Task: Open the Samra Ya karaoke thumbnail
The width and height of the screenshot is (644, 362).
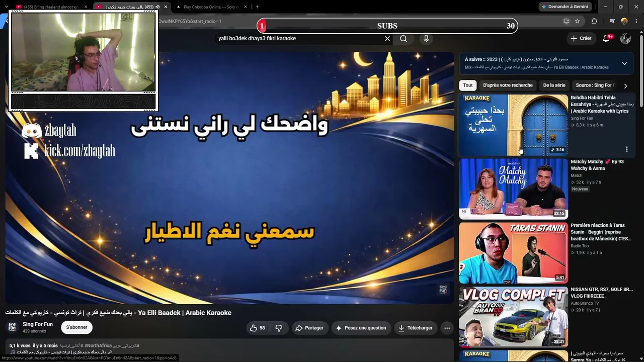Action: [x=514, y=356]
